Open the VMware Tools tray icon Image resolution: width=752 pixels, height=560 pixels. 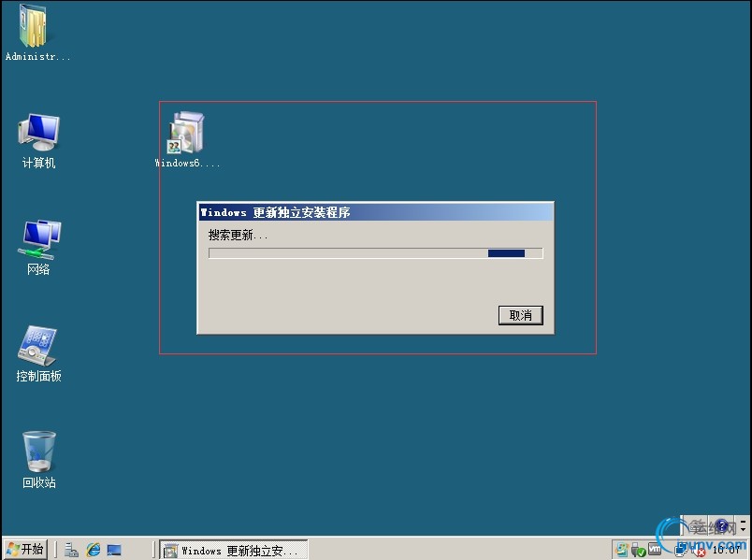[x=655, y=550]
